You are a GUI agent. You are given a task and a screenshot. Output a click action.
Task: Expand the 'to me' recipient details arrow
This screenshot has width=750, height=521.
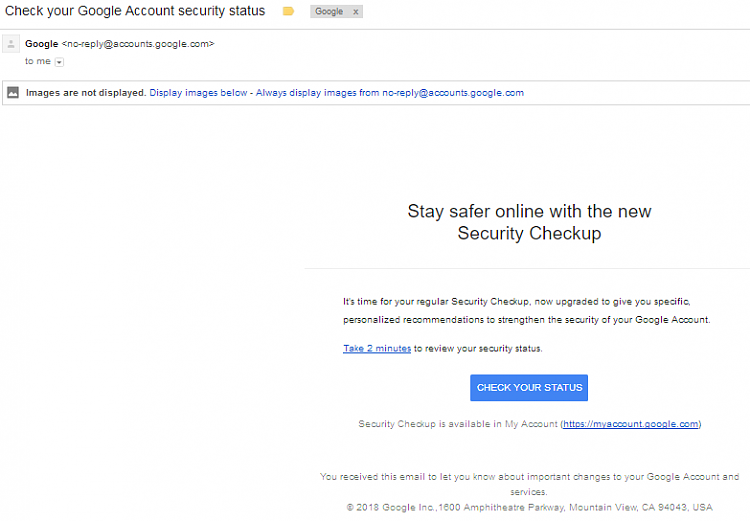[59, 62]
